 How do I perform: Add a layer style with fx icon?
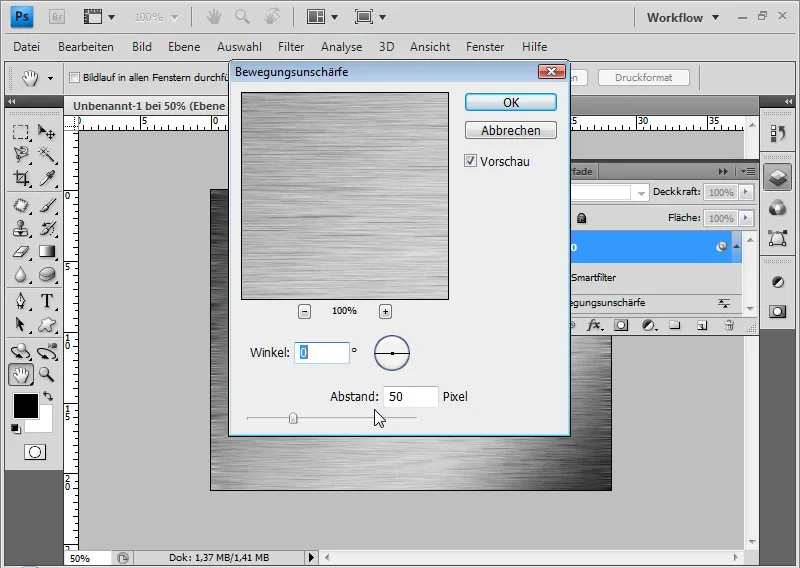[594, 325]
